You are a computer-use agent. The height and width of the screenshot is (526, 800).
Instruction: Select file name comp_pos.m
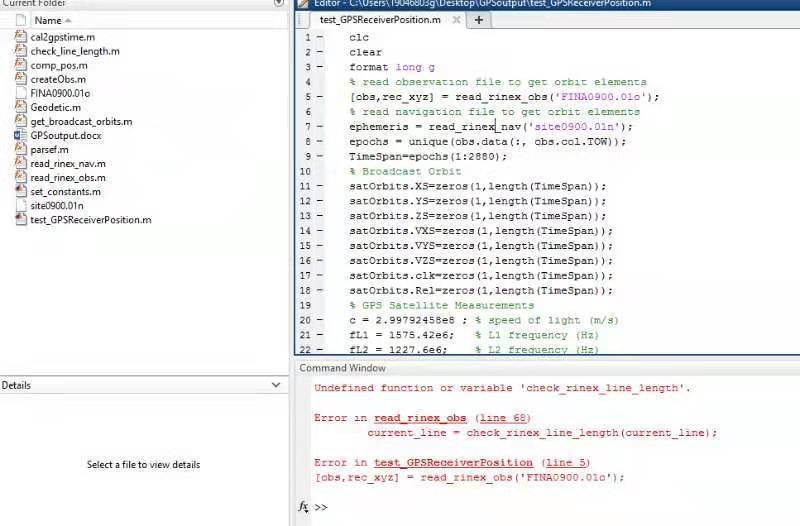[59, 65]
